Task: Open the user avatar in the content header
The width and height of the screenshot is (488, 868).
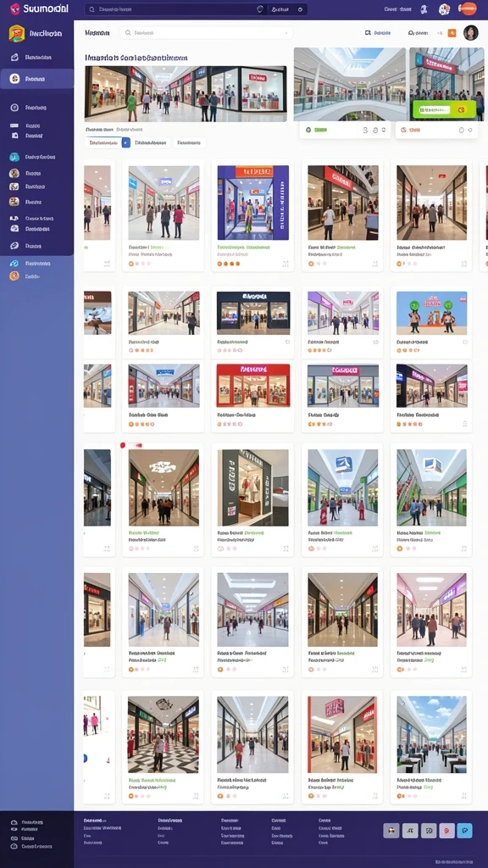Action: point(471,33)
